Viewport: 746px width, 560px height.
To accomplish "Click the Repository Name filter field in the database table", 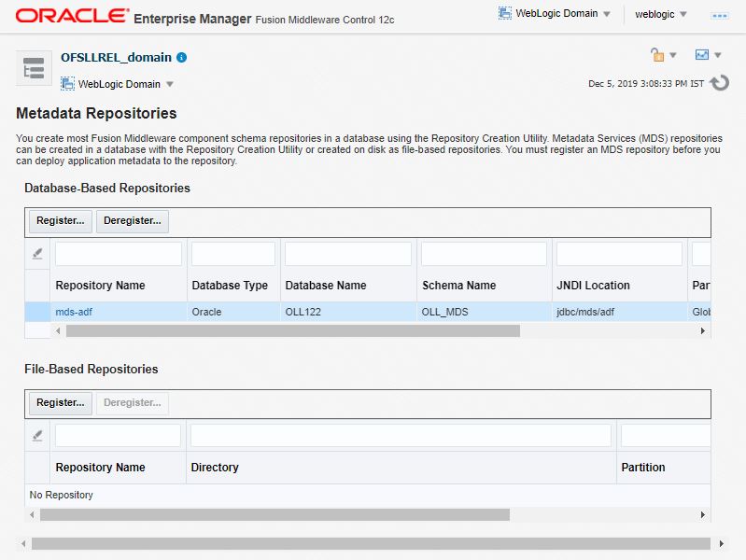I will click(119, 254).
